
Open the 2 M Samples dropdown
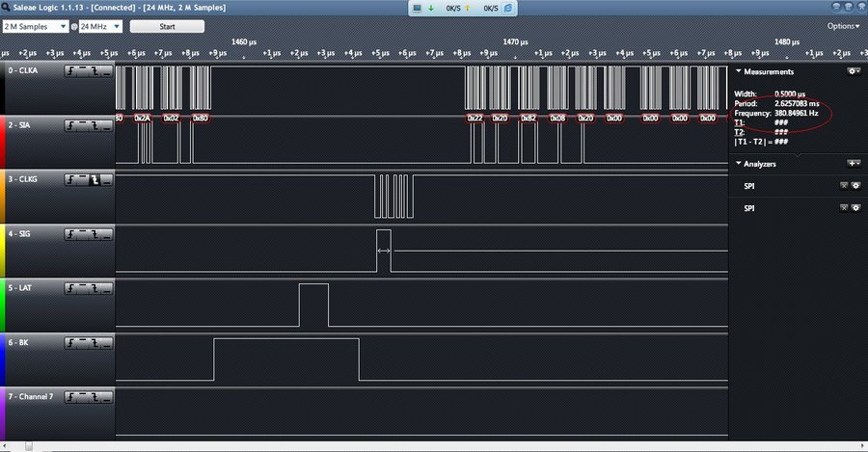point(35,26)
